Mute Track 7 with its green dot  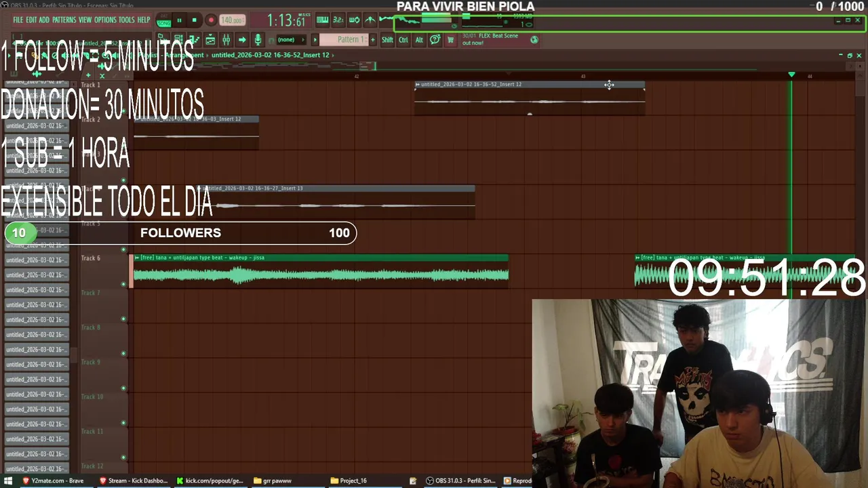[123, 319]
